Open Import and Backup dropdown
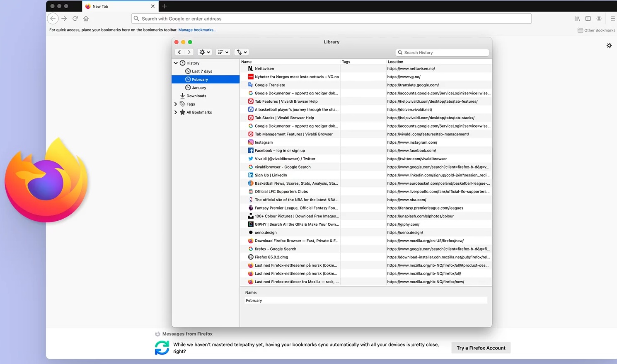 tap(242, 52)
